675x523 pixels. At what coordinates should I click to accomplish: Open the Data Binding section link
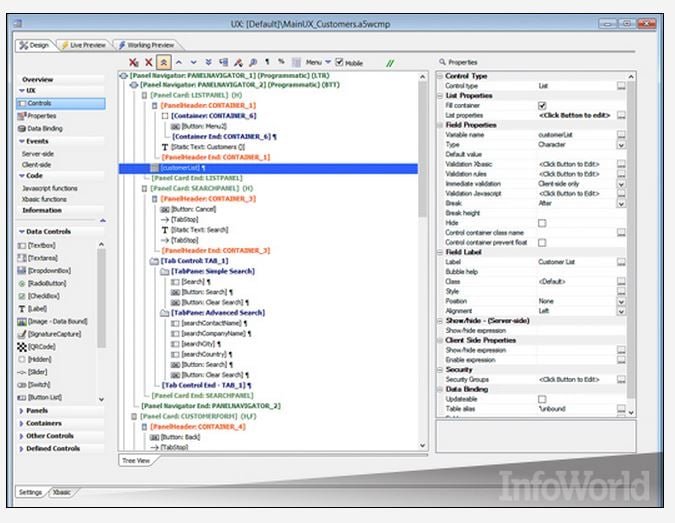click(47, 128)
